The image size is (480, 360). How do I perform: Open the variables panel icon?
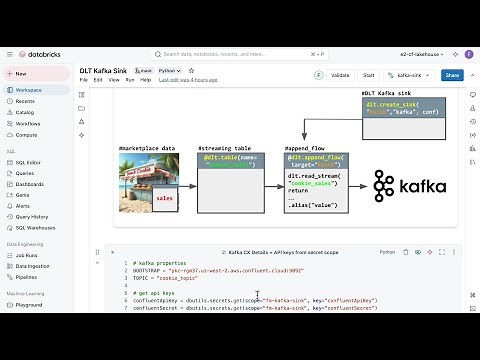click(473, 135)
